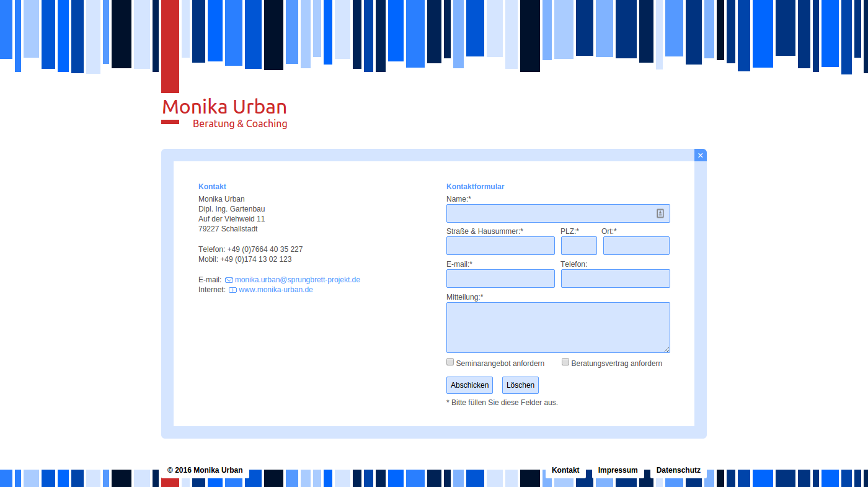868x487 pixels.
Task: Click the text "Dipl. Ing. Gartenbau"
Action: tap(232, 209)
